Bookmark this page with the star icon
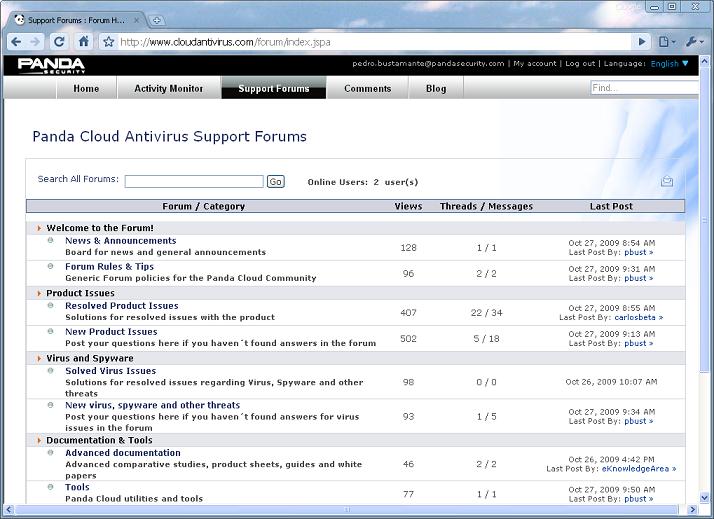 pyautogui.click(x=108, y=42)
